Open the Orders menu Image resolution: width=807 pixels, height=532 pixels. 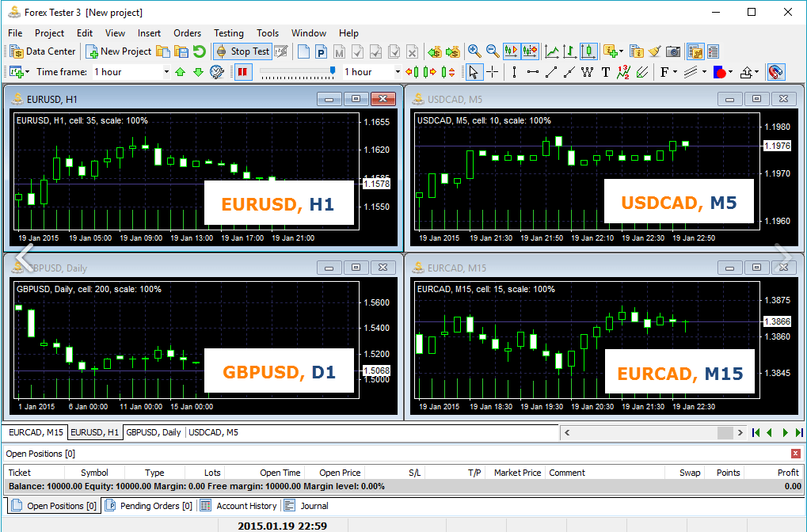coord(188,33)
